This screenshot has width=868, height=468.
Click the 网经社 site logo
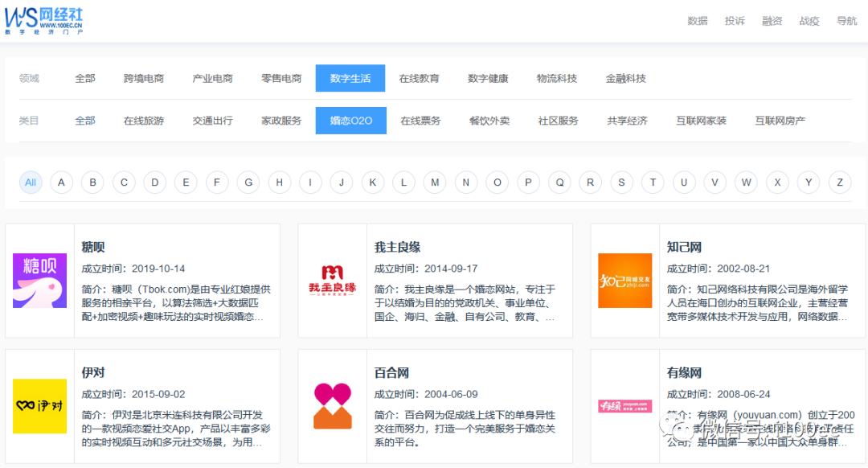(44, 20)
